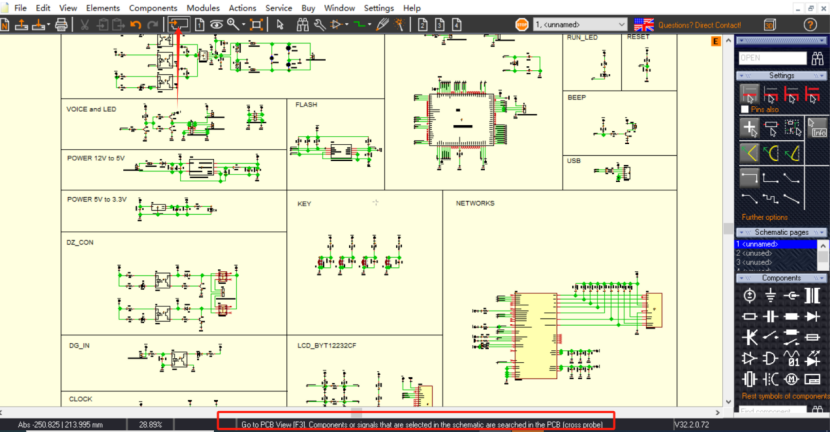Click the vertical scrollbar down arrow of the schematic canvas
The image size is (830, 432).
[x=728, y=401]
